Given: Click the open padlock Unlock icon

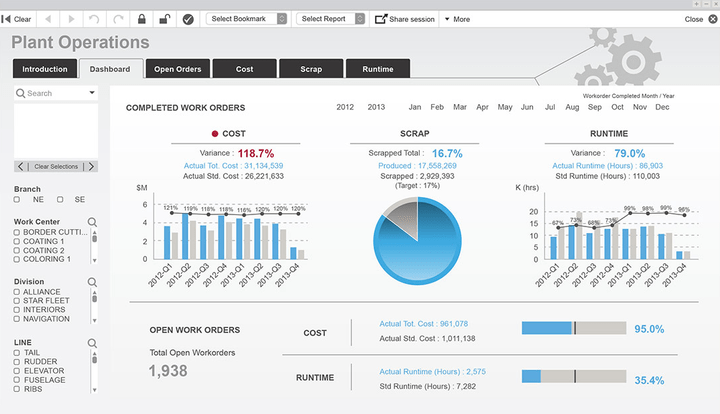Looking at the screenshot, I should coord(165,19).
